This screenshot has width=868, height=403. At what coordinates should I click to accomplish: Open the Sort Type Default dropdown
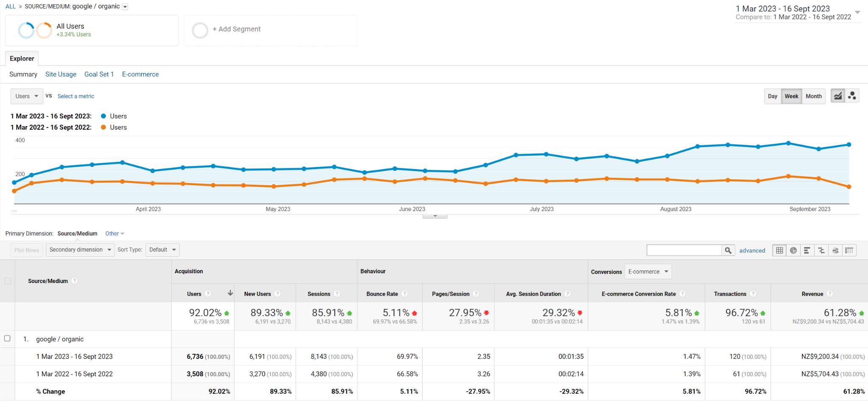point(162,250)
